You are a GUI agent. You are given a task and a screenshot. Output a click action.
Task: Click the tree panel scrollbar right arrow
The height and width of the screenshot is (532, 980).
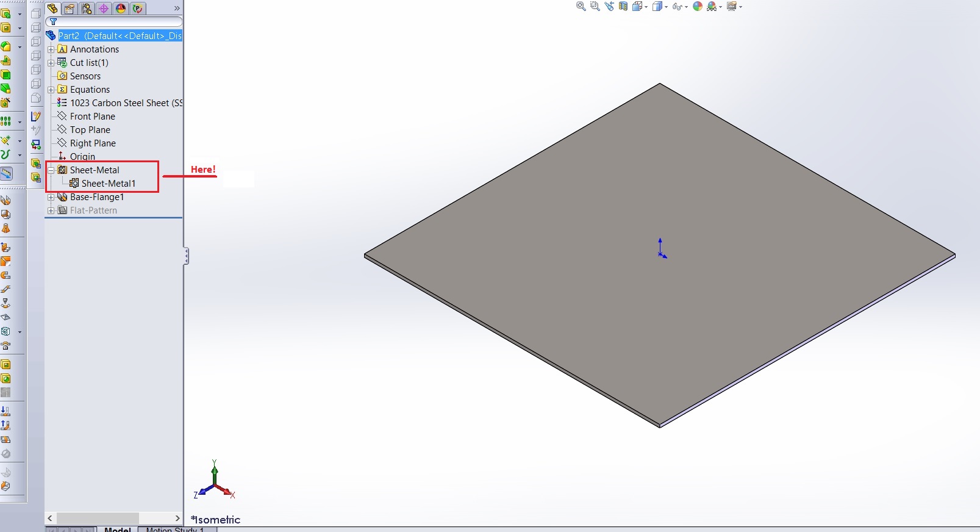coord(177,518)
